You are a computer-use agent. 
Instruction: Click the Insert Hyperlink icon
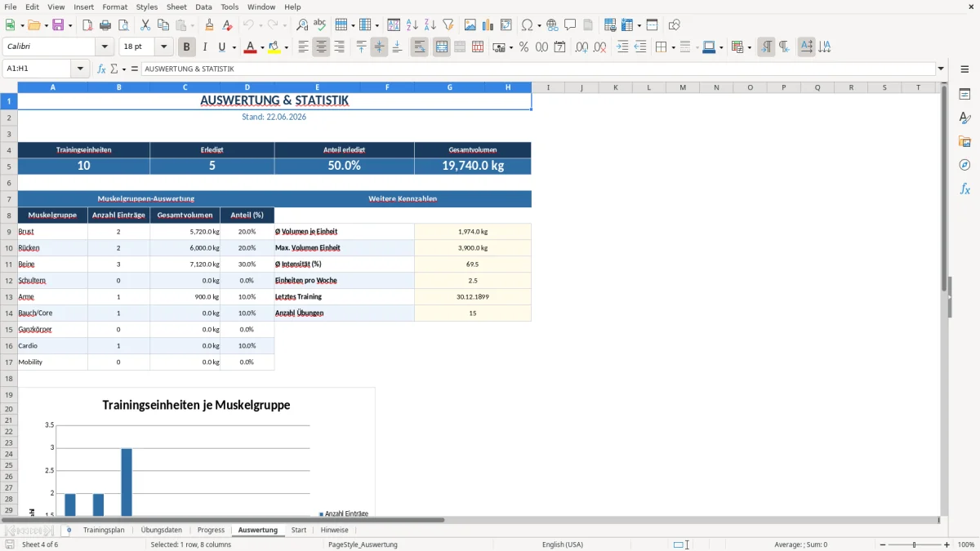pyautogui.click(x=553, y=25)
